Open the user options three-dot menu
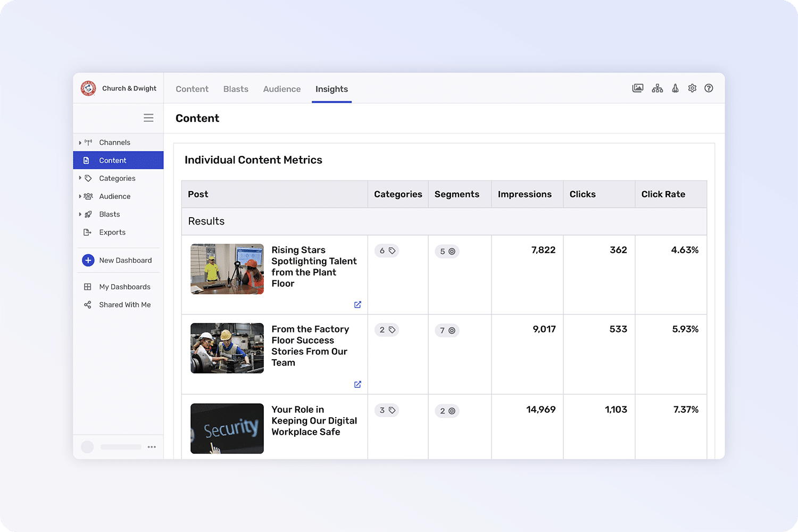Image resolution: width=798 pixels, height=532 pixels. click(x=152, y=447)
